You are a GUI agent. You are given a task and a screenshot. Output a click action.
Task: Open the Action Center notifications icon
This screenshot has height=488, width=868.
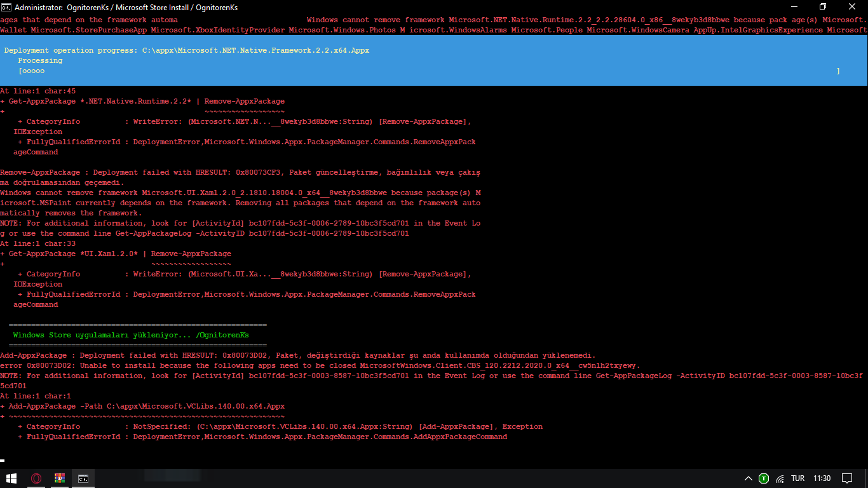click(847, 478)
